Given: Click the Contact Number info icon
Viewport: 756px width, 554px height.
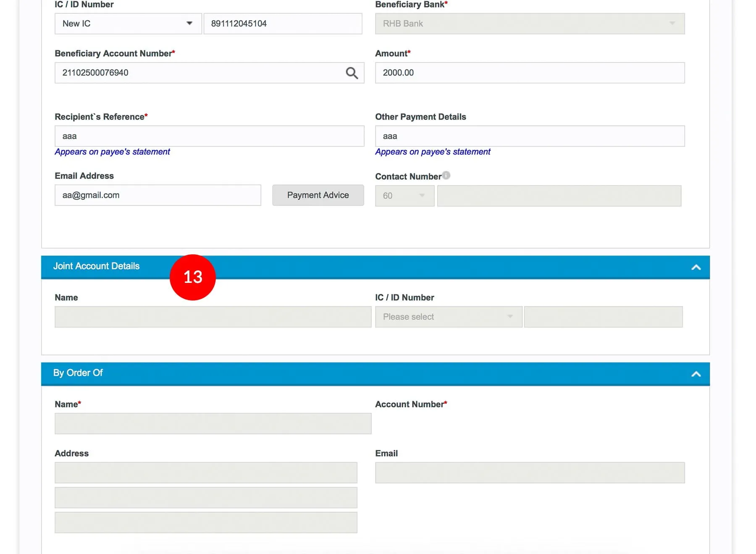Looking at the screenshot, I should pos(446,175).
